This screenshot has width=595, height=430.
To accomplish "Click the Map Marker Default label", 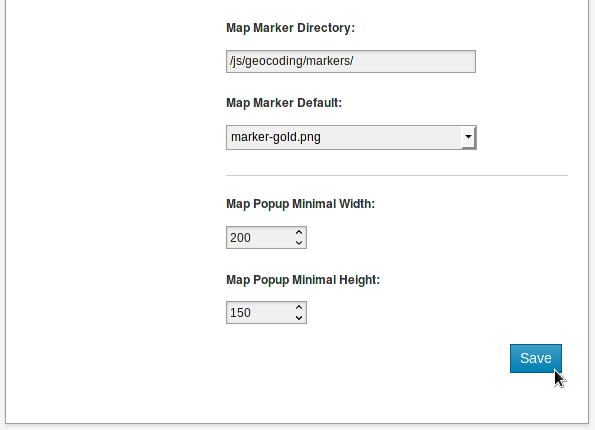I will point(284,103).
